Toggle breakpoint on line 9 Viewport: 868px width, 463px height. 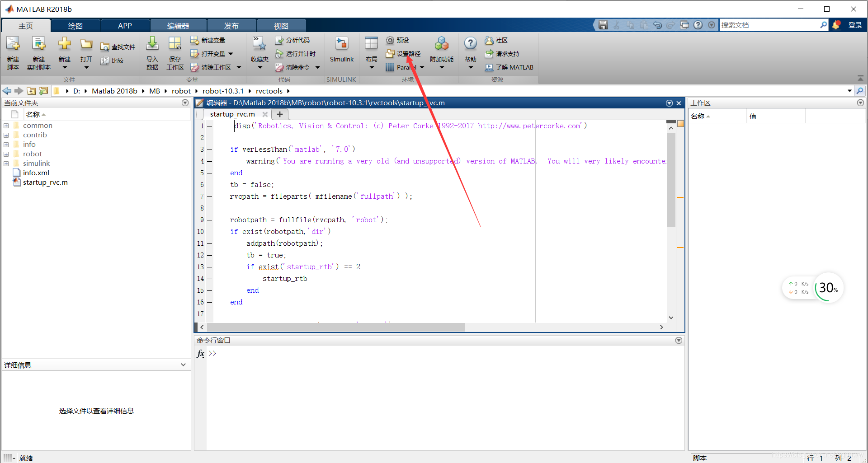(x=210, y=220)
